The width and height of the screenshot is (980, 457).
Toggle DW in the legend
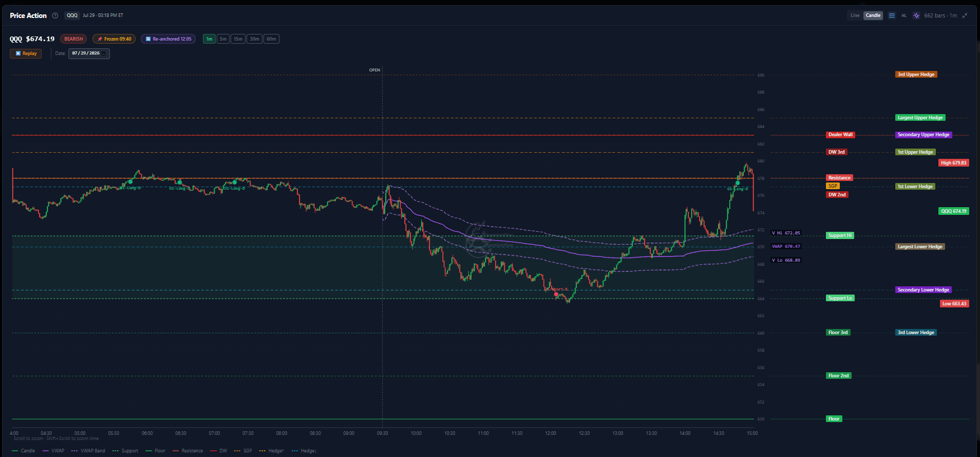[219, 451]
